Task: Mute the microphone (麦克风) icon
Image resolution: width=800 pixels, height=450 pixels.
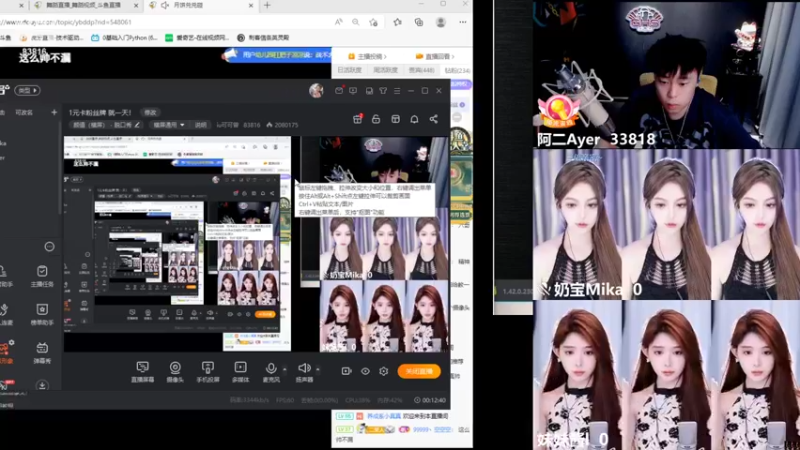Action: point(271,368)
